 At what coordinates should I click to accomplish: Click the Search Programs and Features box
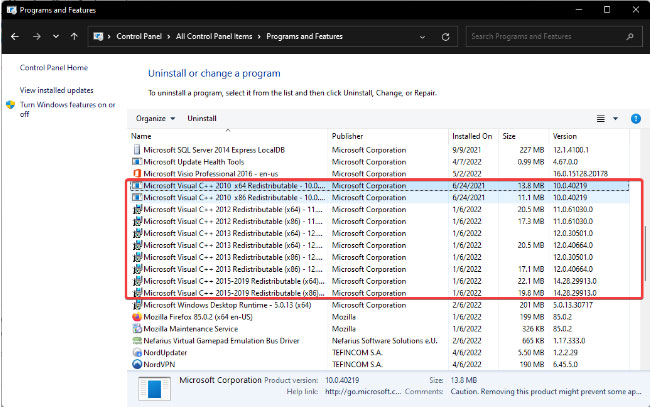point(553,36)
